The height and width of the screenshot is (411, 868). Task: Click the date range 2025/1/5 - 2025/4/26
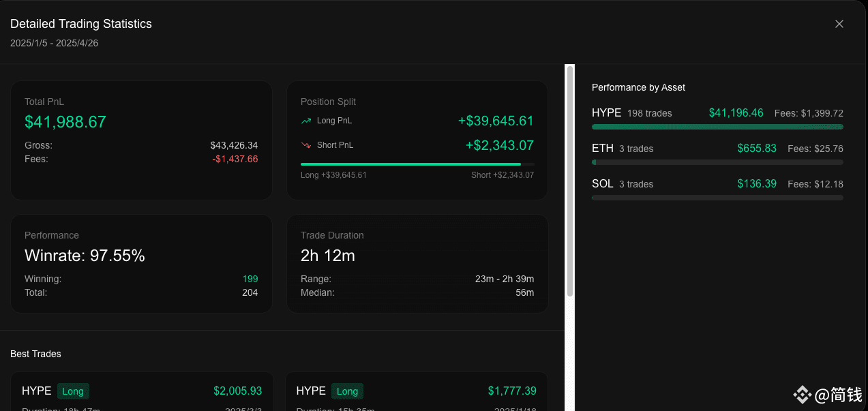55,43
